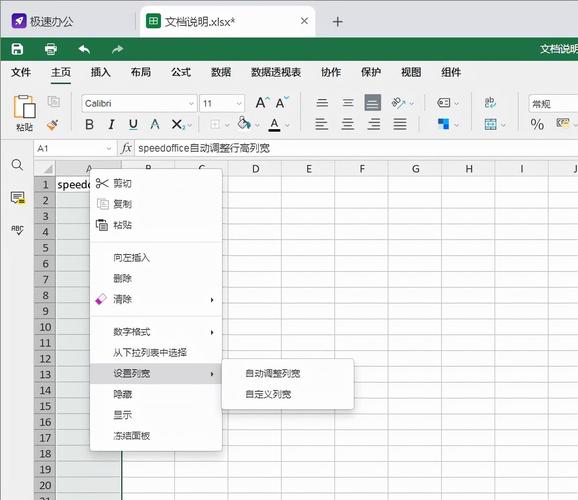Redo the last action
The height and width of the screenshot is (500, 578).
pos(118,49)
